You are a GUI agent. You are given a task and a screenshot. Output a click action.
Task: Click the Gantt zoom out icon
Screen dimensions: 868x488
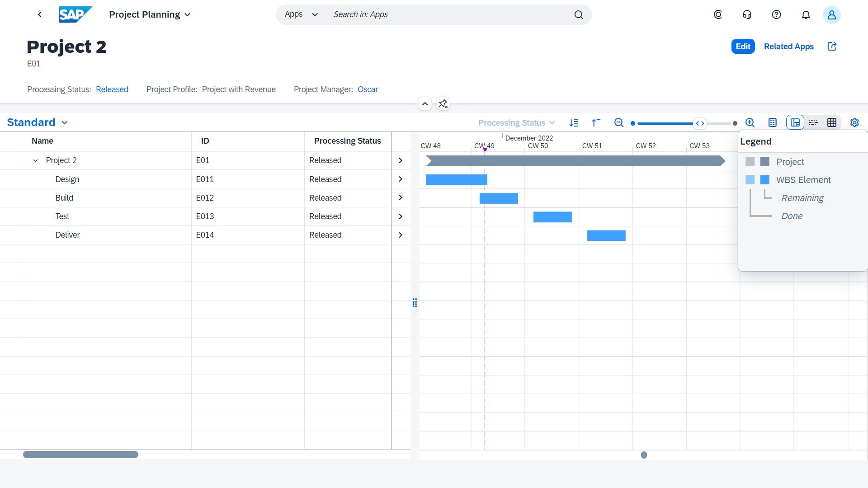[x=619, y=123]
